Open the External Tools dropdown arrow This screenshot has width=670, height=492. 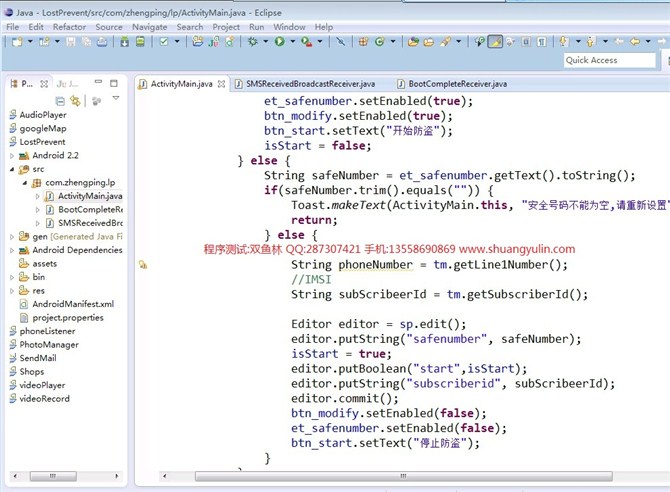coord(320,41)
